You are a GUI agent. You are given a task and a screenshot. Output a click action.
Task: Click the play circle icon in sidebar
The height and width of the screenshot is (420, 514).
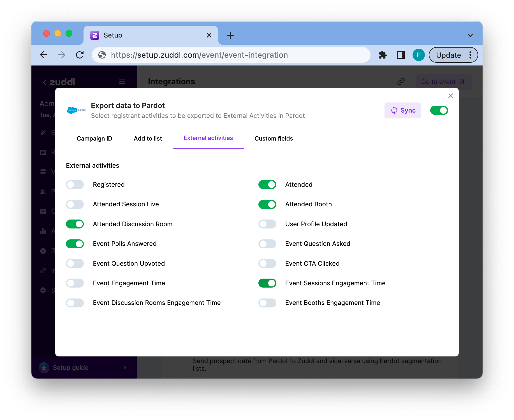[43, 251]
